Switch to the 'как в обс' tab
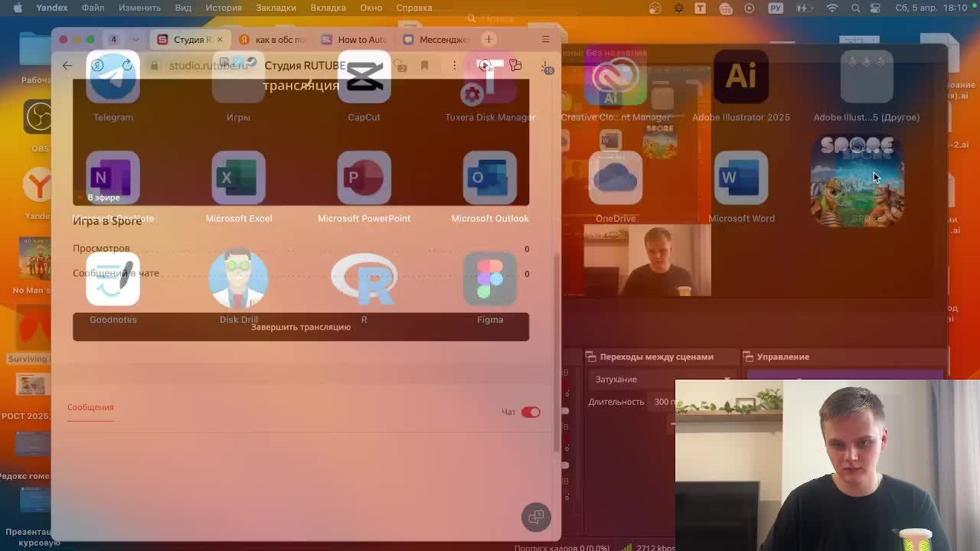 coord(273,39)
